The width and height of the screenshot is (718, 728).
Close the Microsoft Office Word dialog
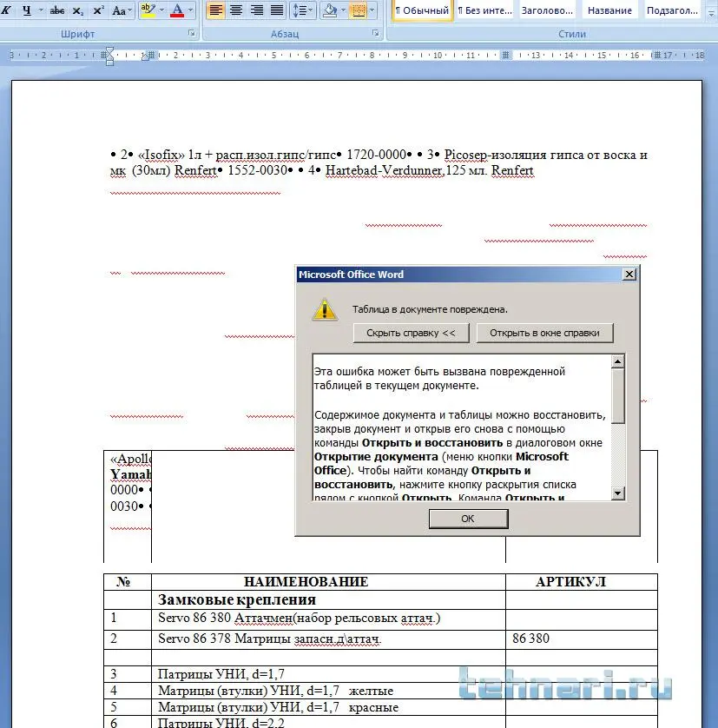pyautogui.click(x=629, y=275)
